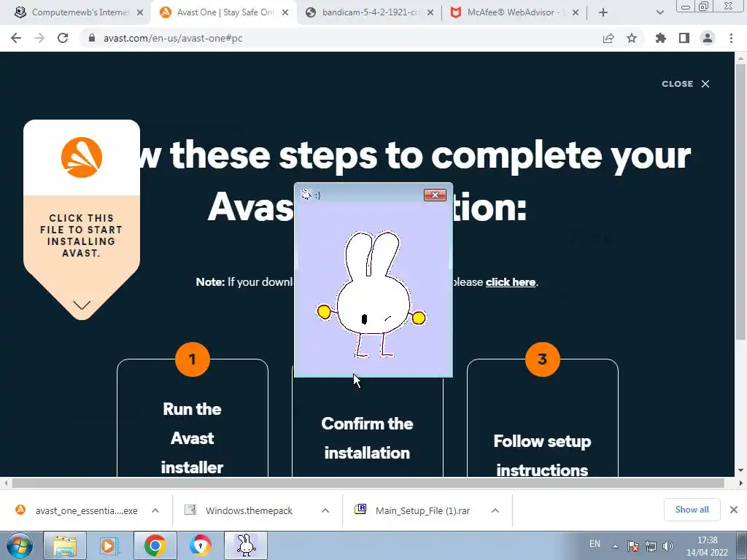The height and width of the screenshot is (560, 747).
Task: Click the bunny image in the popup
Action: pos(373,295)
